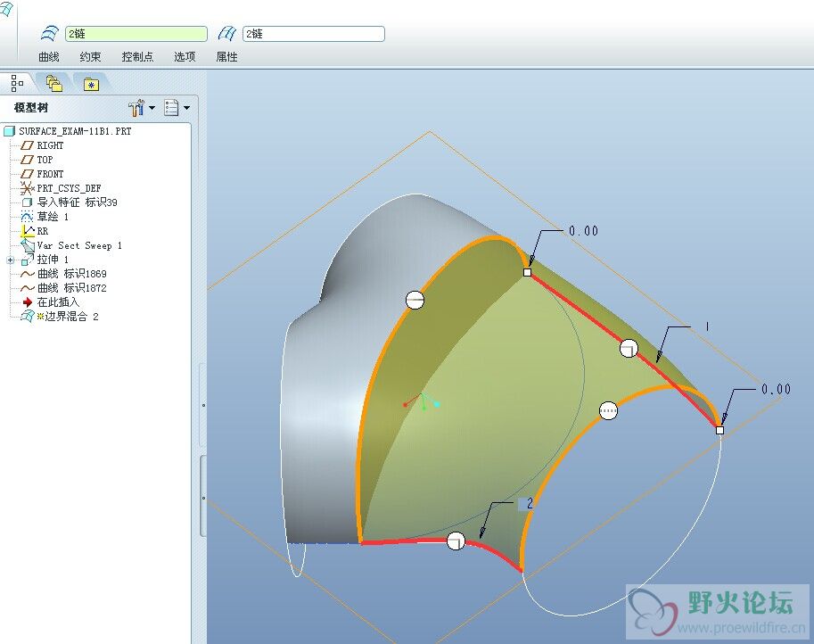Select the first direction 2链 collector field
Image resolution: width=814 pixels, height=644 pixels.
136,34
